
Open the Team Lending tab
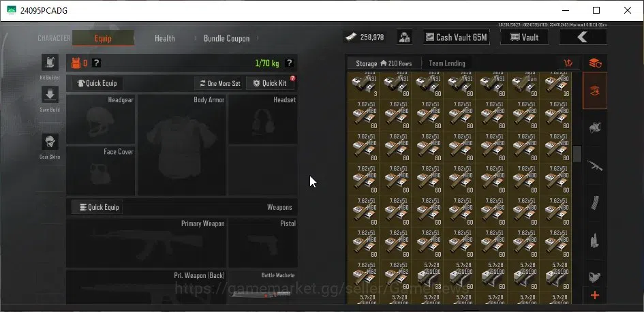[x=447, y=63]
